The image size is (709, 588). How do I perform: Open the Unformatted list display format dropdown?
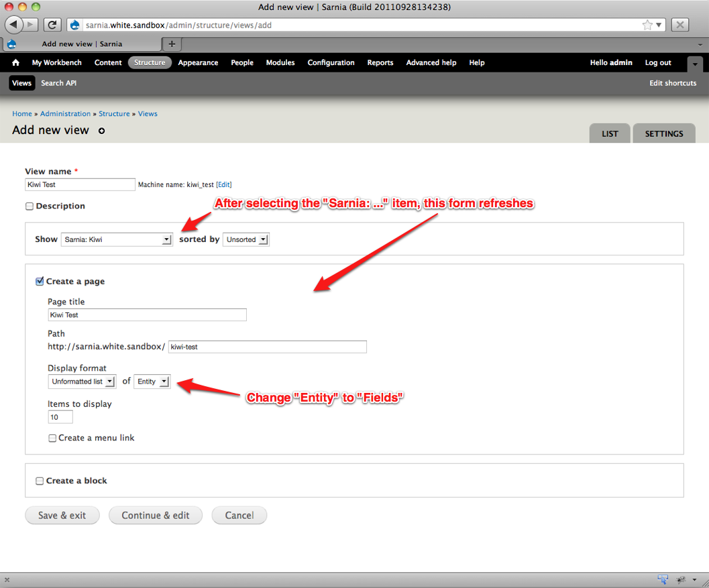point(82,381)
